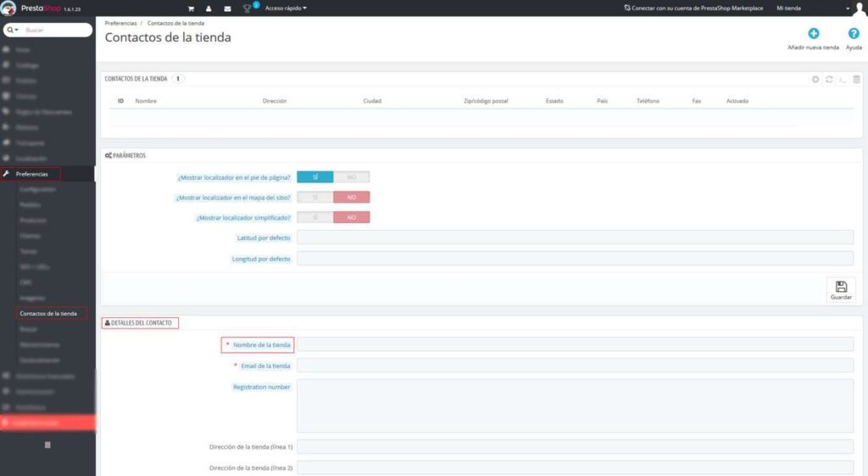Collapse the sidebar using bottom menu icon

[x=47, y=445]
